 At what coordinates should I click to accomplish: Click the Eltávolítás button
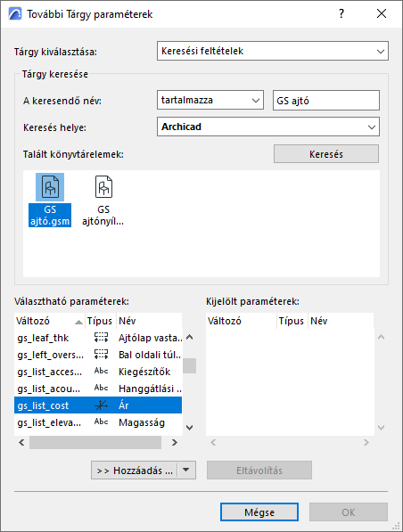[x=259, y=471]
